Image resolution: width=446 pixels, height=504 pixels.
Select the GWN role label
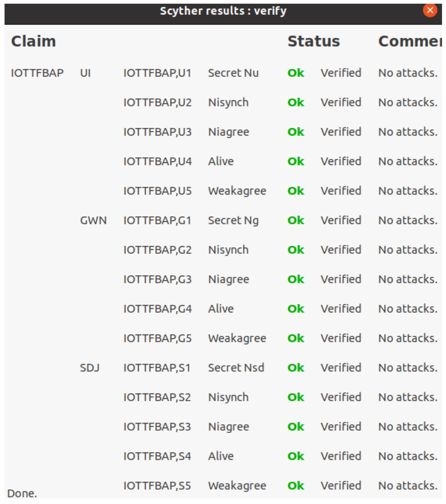[x=93, y=220]
